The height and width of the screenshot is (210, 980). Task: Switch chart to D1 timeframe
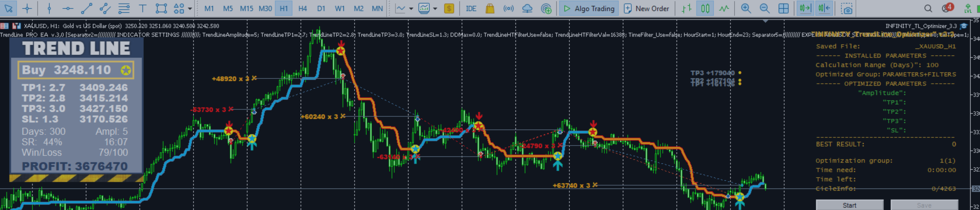pos(321,9)
